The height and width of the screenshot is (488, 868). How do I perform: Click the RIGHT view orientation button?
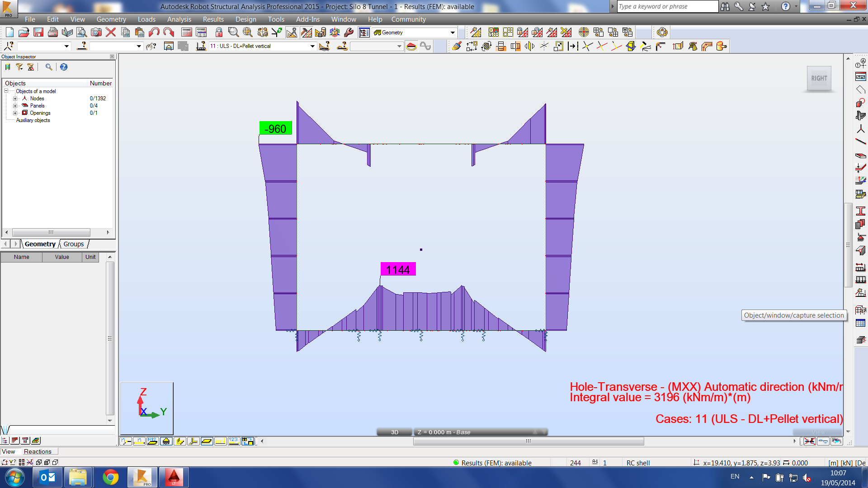pyautogui.click(x=819, y=77)
